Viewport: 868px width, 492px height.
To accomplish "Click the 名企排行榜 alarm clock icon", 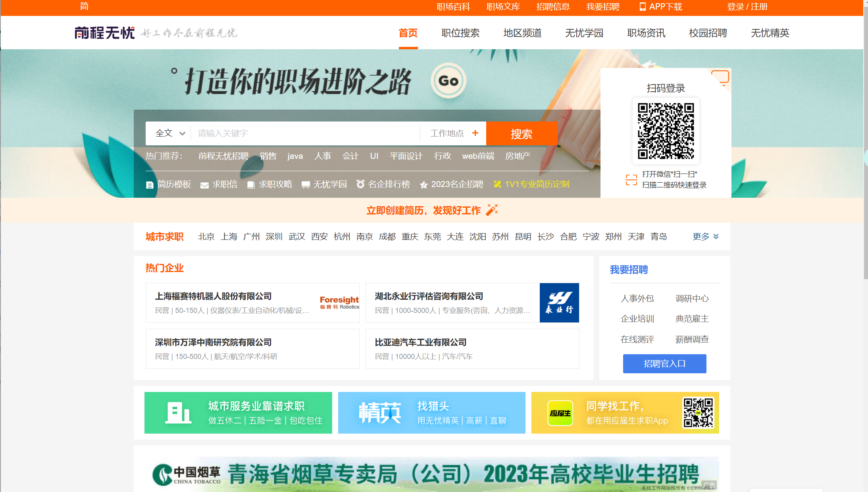I will point(360,184).
